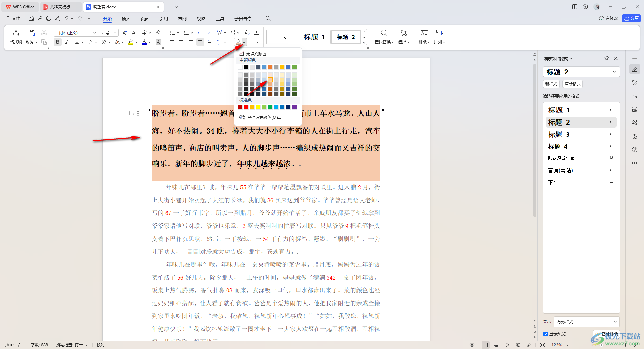The height and width of the screenshot is (349, 644).
Task: Click the Undo arrow icon
Action: click(67, 18)
